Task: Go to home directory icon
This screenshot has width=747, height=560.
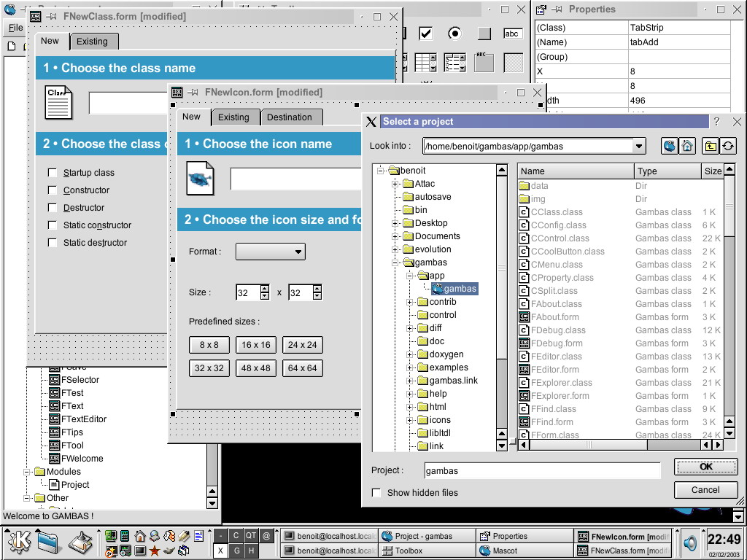Action: pos(687,146)
